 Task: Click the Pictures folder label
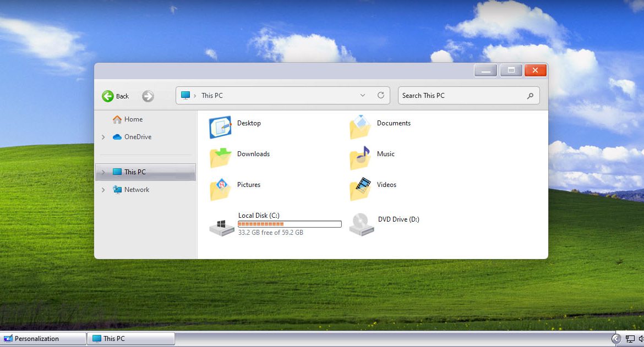(249, 185)
